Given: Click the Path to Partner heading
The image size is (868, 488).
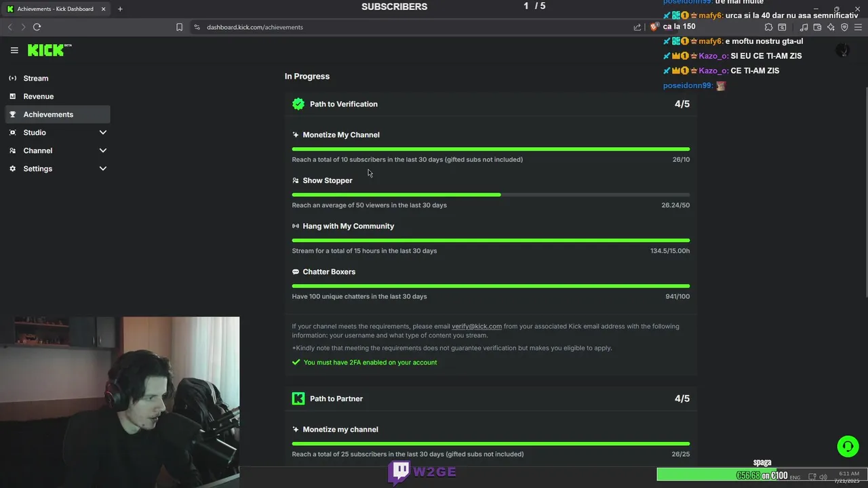Looking at the screenshot, I should [336, 399].
